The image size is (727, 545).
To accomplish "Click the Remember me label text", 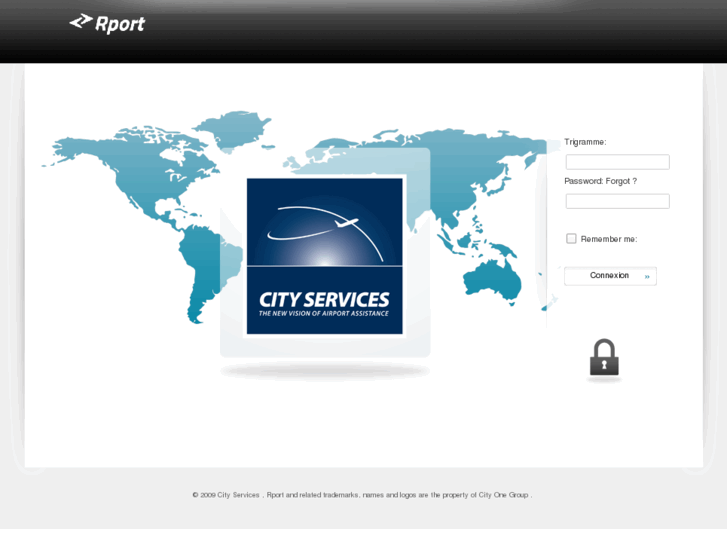I will [x=609, y=239].
